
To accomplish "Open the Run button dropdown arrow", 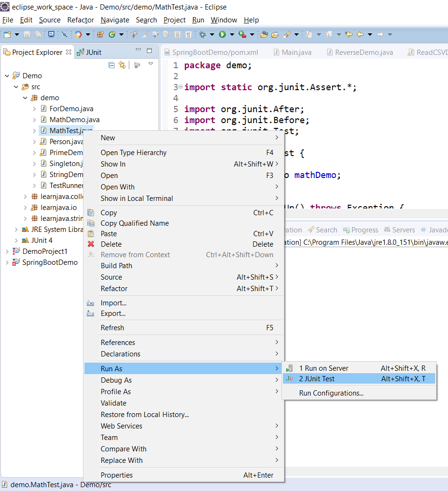I will click(232, 34).
